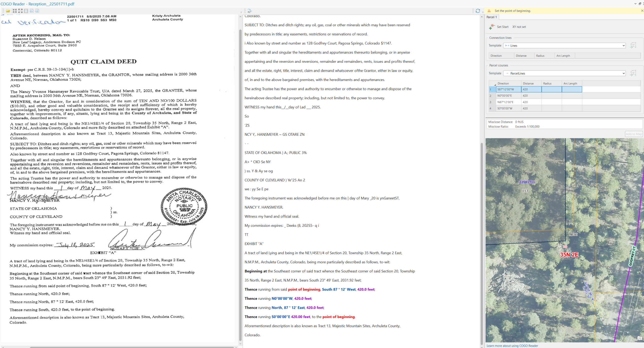Open 'Learn more about using COGO Reader' link

click(512, 346)
